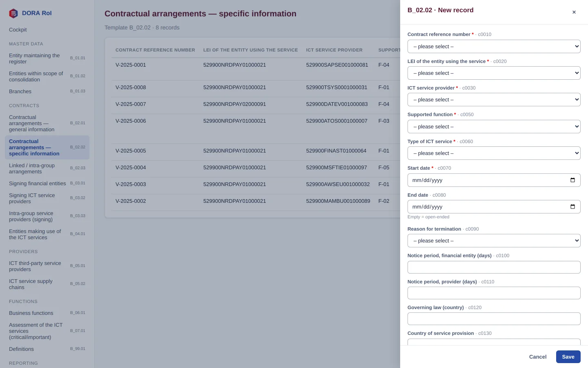Focus Governing law (country) field
588x368 pixels.
[494, 319]
